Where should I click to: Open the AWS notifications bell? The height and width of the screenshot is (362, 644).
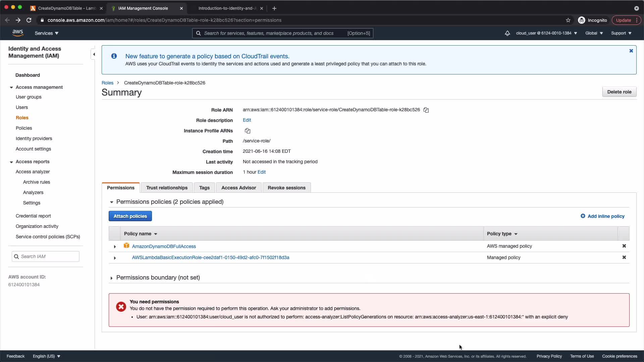tap(507, 33)
